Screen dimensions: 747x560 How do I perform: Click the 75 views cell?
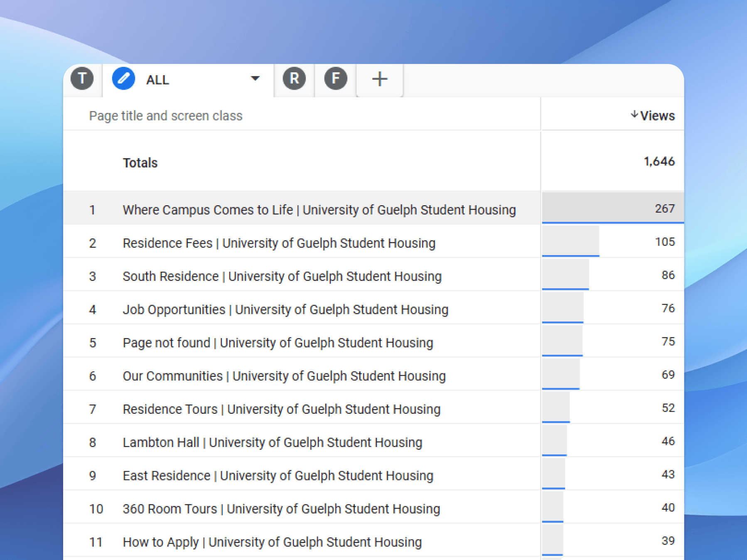coord(613,341)
